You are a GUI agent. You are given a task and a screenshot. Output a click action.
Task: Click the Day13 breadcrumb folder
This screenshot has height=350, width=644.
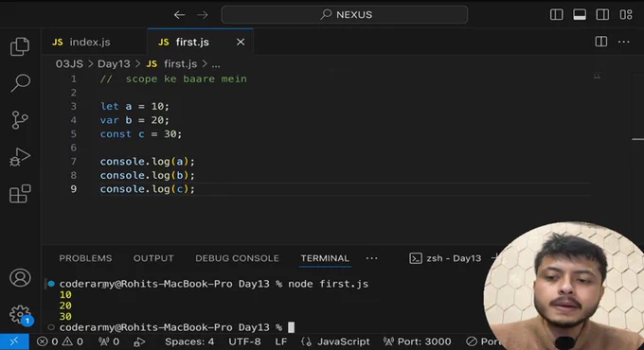click(x=114, y=64)
